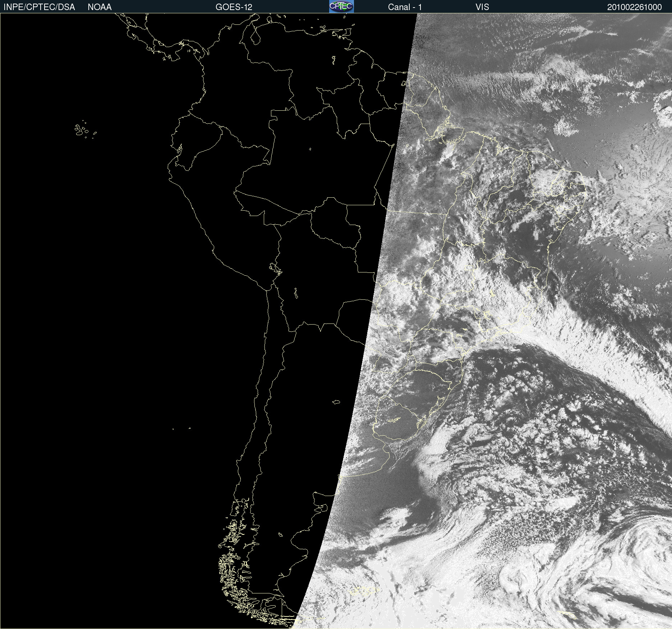Click the GOES-12 satellite label
The height and width of the screenshot is (629, 672).
(x=234, y=7)
